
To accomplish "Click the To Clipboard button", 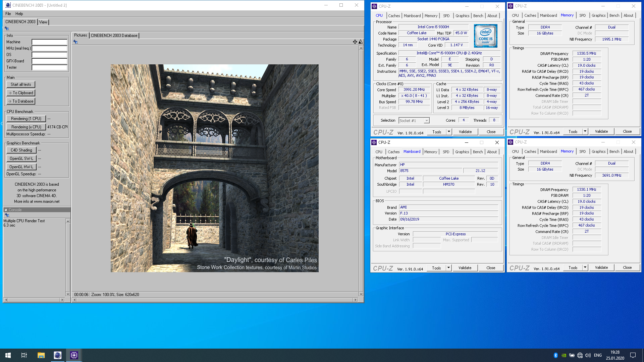I will tap(21, 93).
